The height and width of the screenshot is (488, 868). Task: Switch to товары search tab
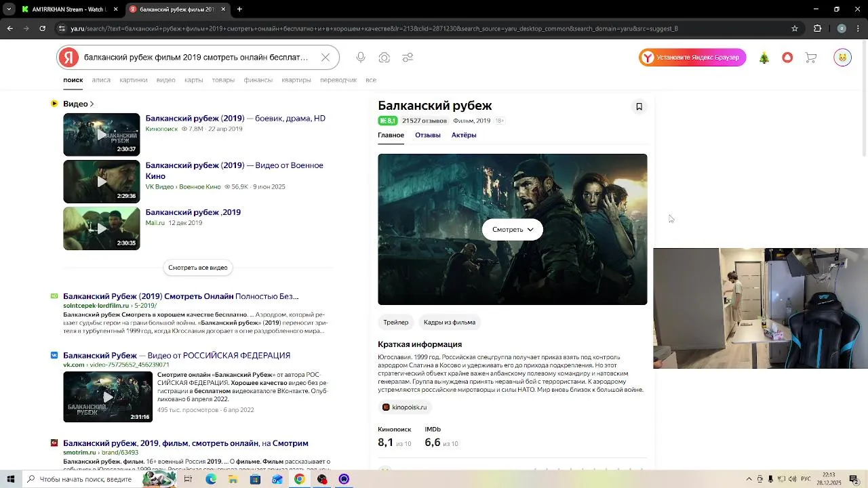tap(223, 80)
